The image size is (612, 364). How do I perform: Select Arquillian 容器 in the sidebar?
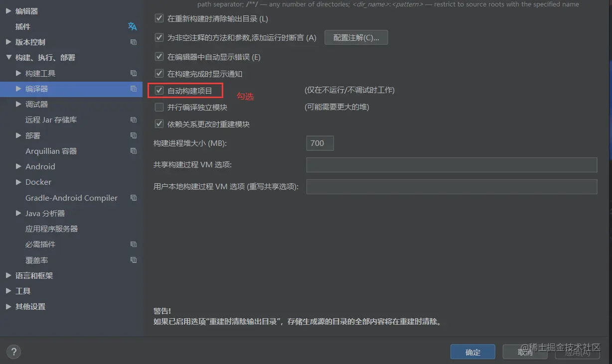pyautogui.click(x=51, y=151)
